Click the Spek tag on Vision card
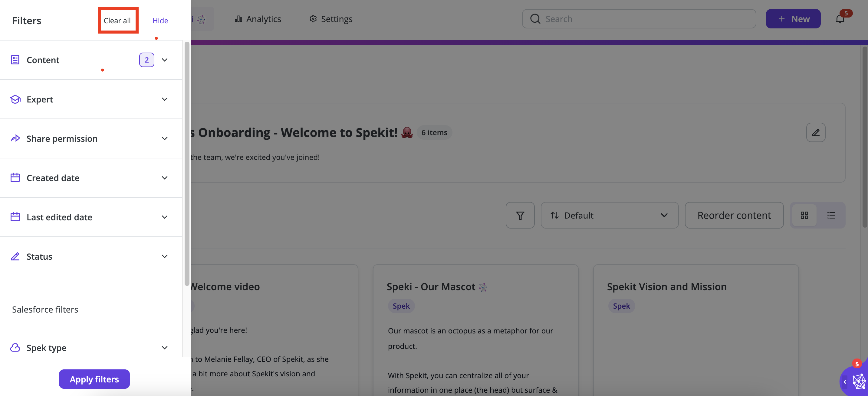 (621, 306)
